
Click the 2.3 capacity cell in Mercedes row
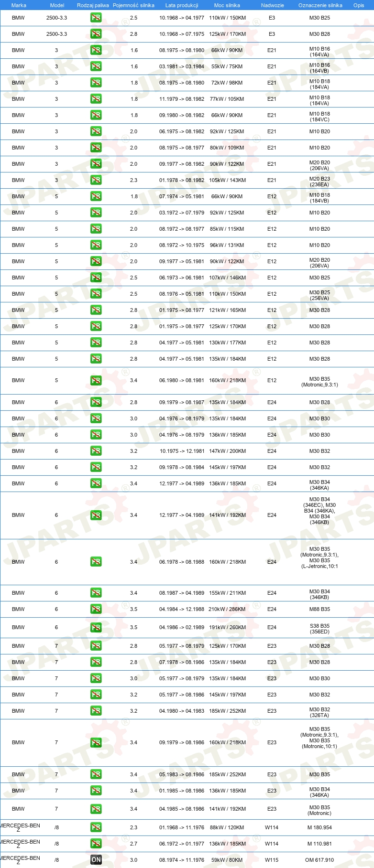pos(133,827)
